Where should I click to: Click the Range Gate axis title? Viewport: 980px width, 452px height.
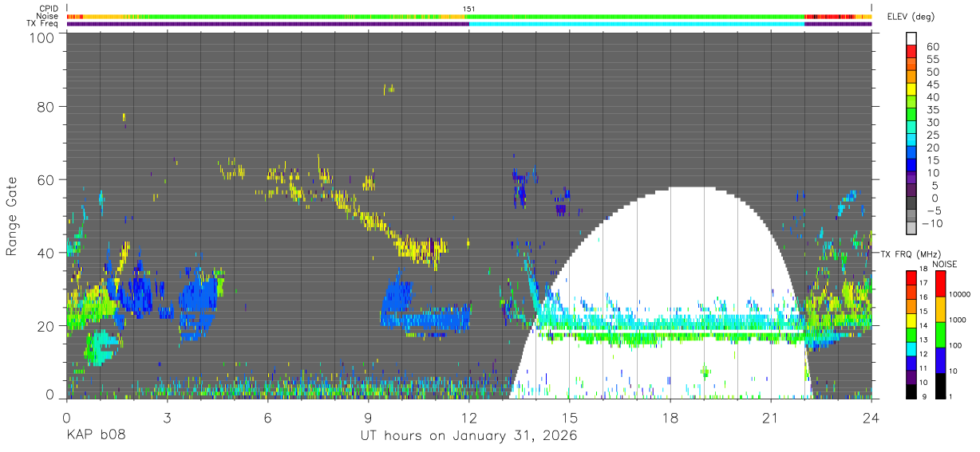tap(12, 217)
